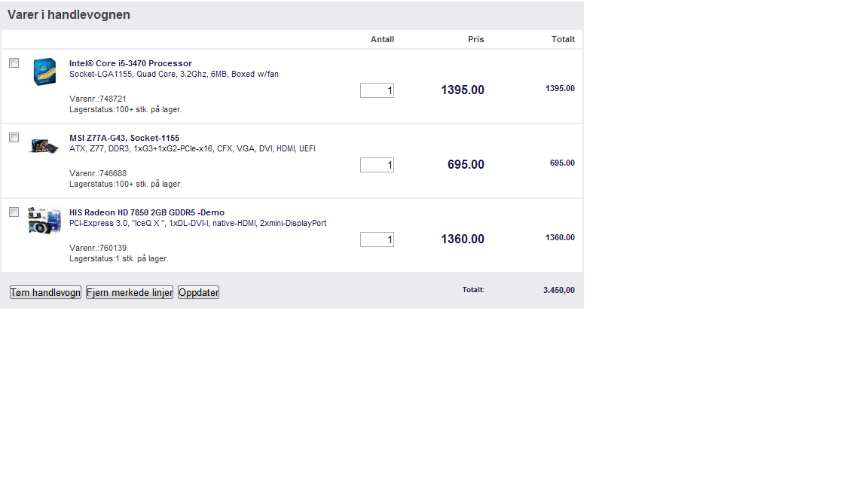The image size is (868, 488).
Task: Open the MSI Z77A-G43, Socket-1155 link
Action: [x=124, y=138]
